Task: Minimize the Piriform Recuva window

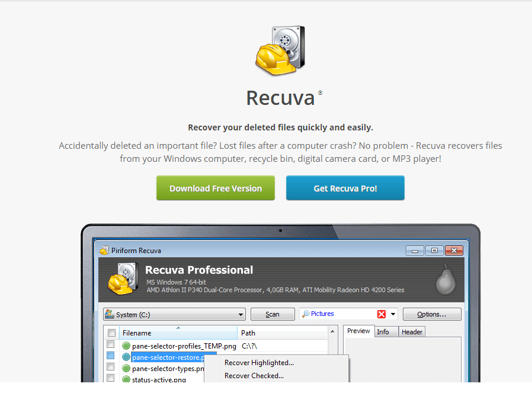Action: point(415,251)
